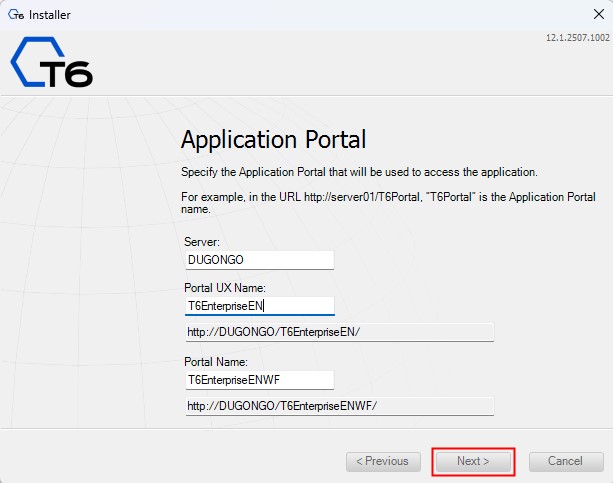This screenshot has width=613, height=483.
Task: Go back with the Previous button
Action: coord(383,461)
